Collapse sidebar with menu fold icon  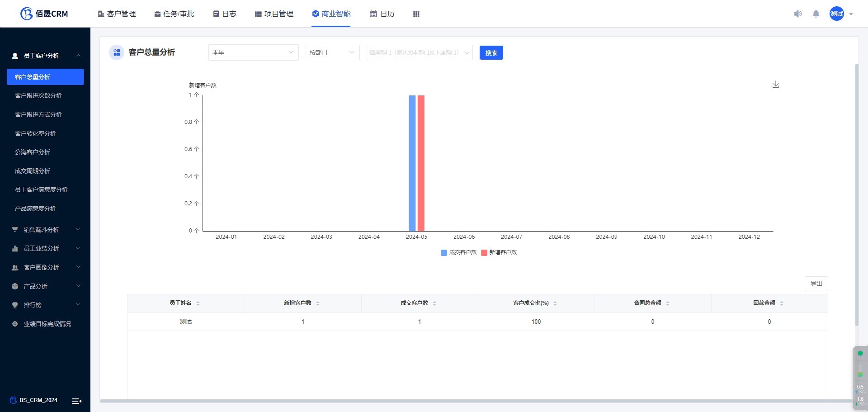[76, 401]
